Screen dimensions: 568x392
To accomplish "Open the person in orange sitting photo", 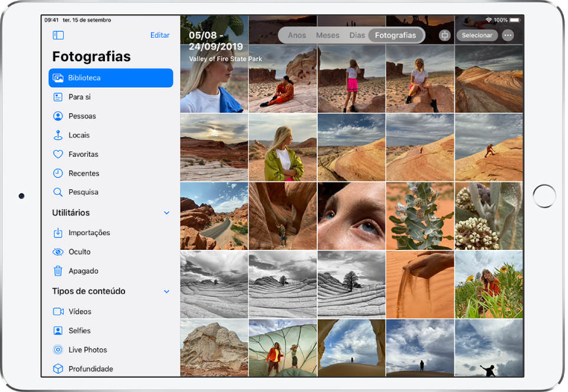I will point(283,79).
